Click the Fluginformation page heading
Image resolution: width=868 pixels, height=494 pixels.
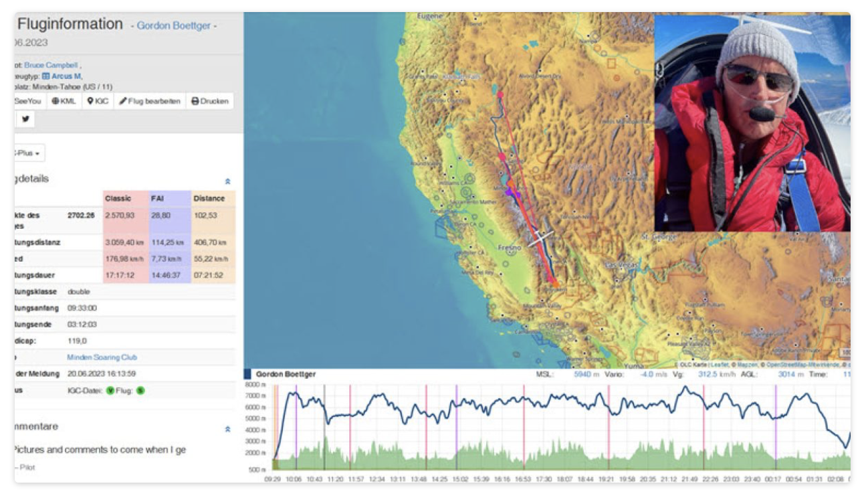pyautogui.click(x=70, y=24)
